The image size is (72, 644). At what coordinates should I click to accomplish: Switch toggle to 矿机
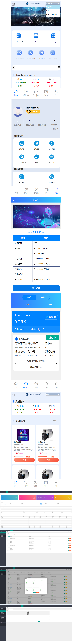pyautogui.click(x=29, y=297)
